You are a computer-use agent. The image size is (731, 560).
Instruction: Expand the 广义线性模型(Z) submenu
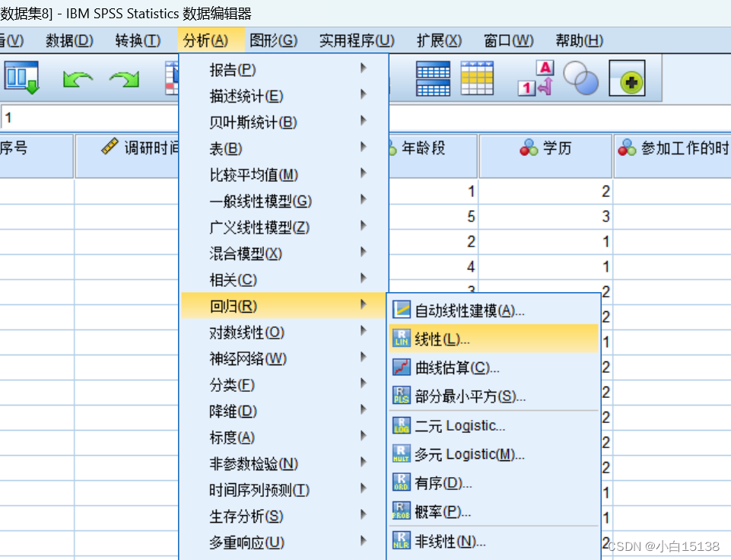pos(284,227)
